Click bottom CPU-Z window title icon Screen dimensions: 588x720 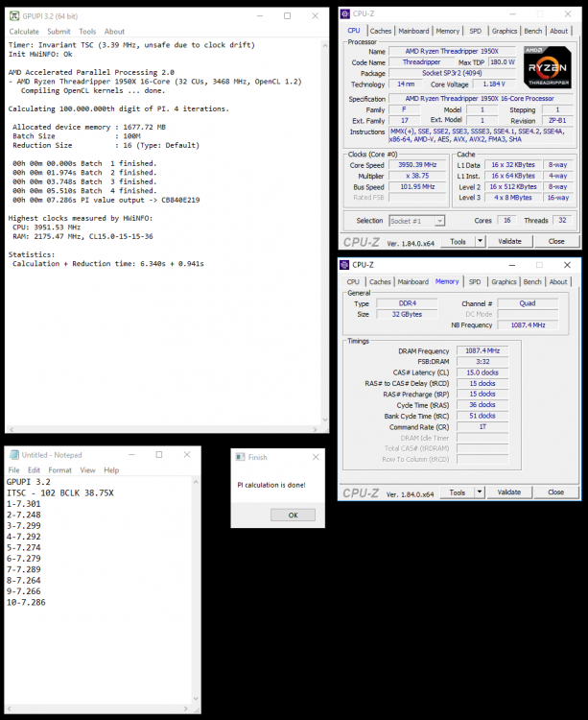pos(344,265)
